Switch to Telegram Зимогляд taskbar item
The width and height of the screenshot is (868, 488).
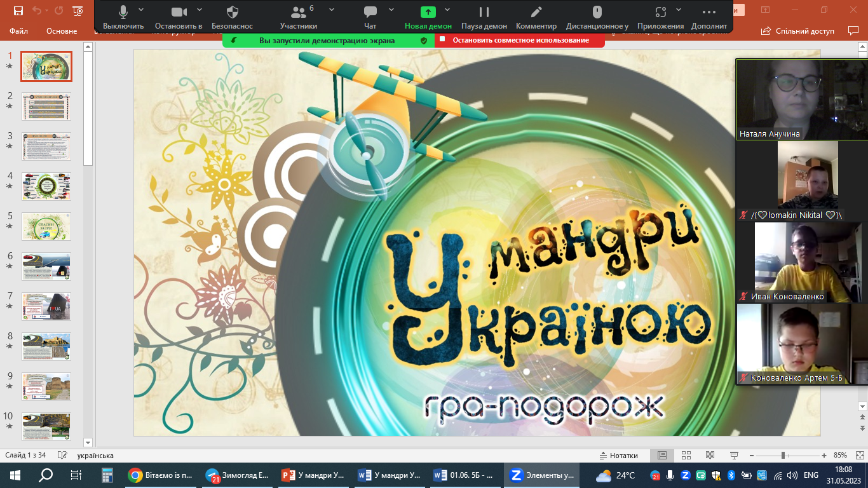(238, 475)
